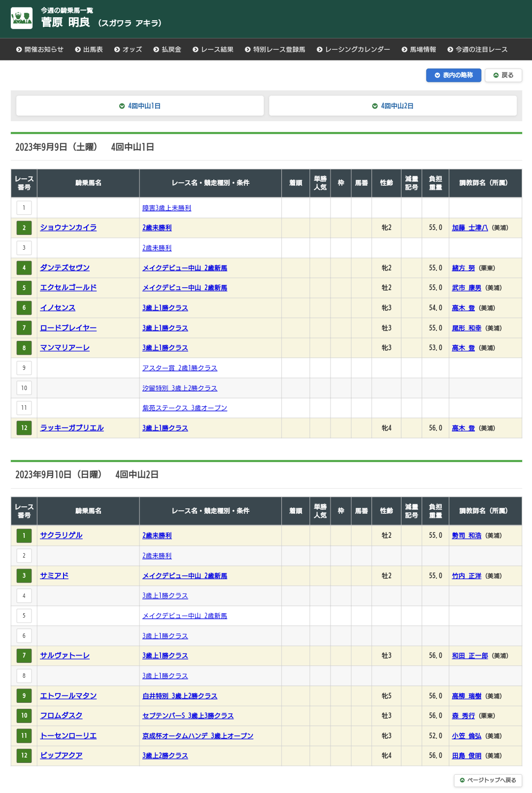This screenshot has height=793, width=532.
Task: Click race number 6 badge for イノセンス
Action: pyautogui.click(x=24, y=308)
